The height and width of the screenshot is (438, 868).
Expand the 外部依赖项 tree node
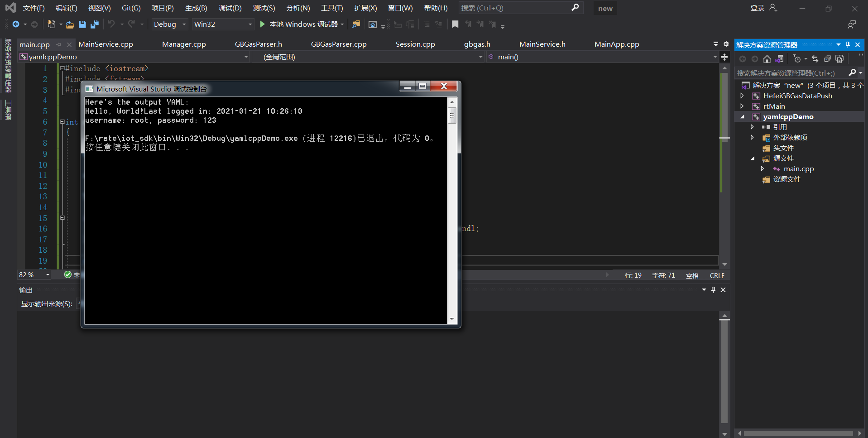(753, 137)
